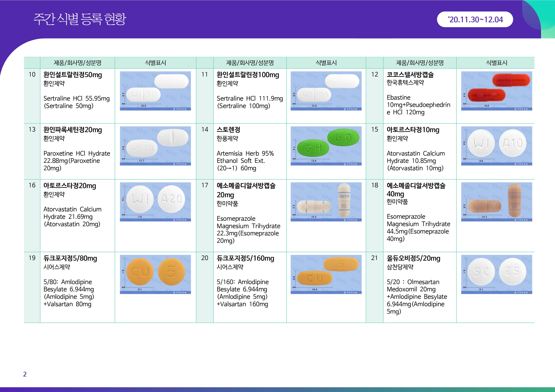555x392 pixels.
Task: Click the page number 2 at bottom
Action: pos(25,374)
